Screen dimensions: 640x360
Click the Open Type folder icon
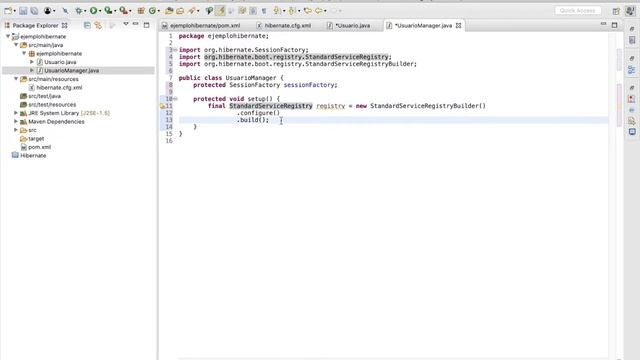(x=169, y=11)
